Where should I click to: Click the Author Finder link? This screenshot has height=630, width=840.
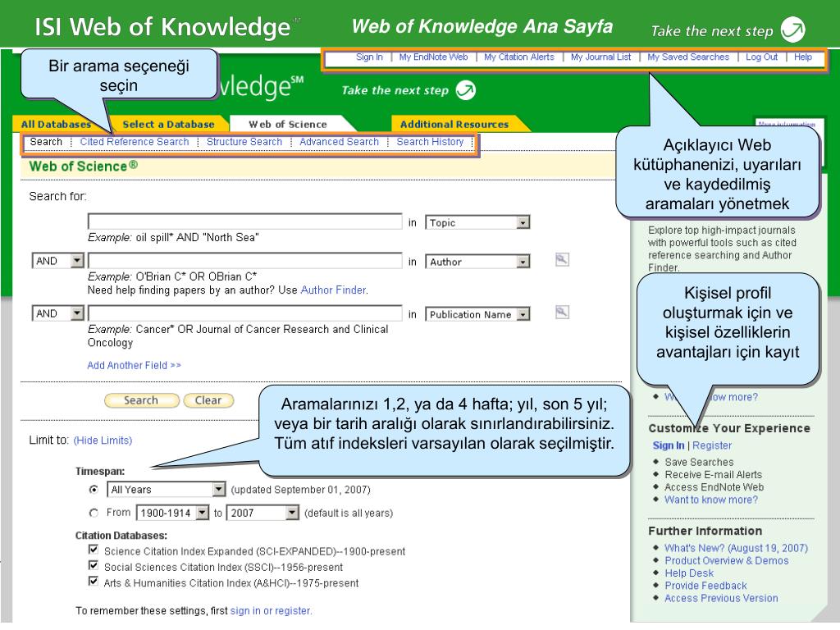(333, 290)
